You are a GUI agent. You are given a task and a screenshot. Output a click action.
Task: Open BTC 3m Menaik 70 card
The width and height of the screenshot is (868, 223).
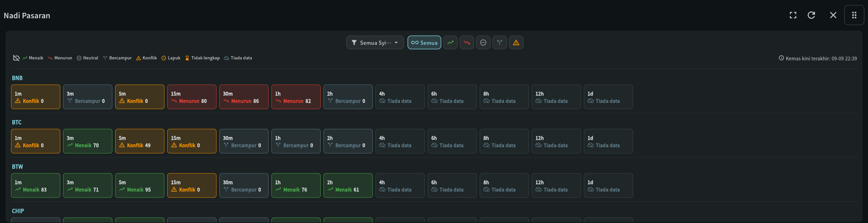pos(88,141)
